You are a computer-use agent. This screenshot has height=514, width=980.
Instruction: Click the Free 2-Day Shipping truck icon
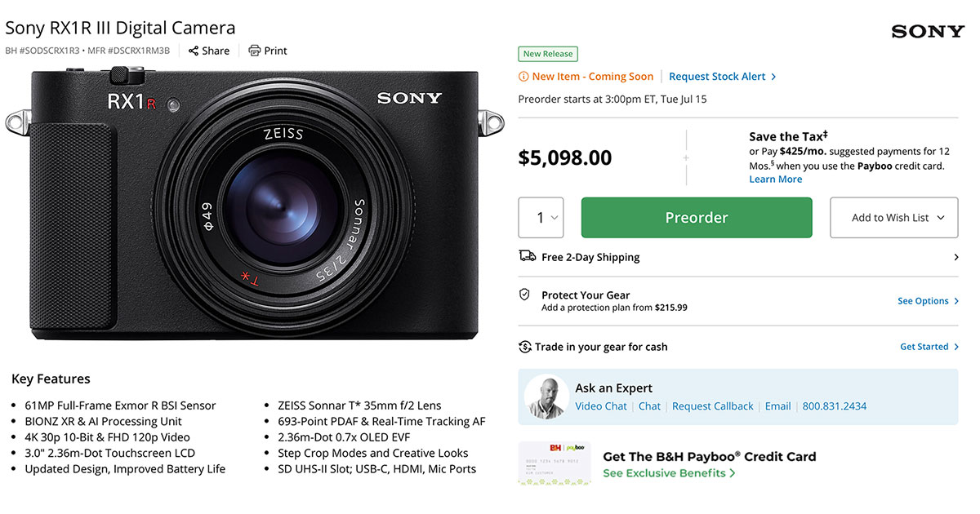pos(525,256)
